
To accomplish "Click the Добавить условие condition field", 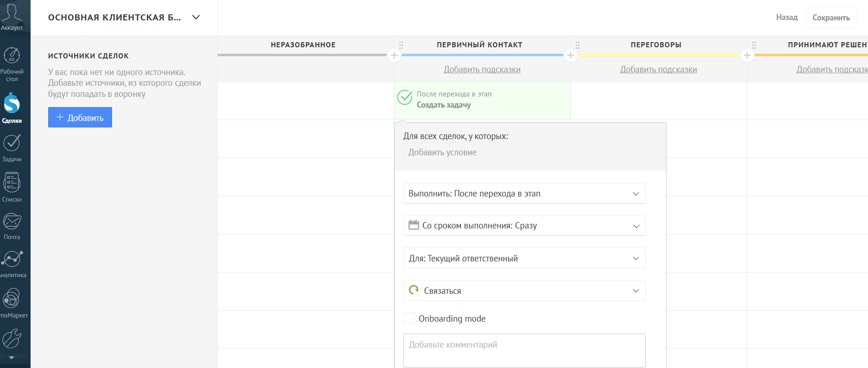I will [524, 152].
